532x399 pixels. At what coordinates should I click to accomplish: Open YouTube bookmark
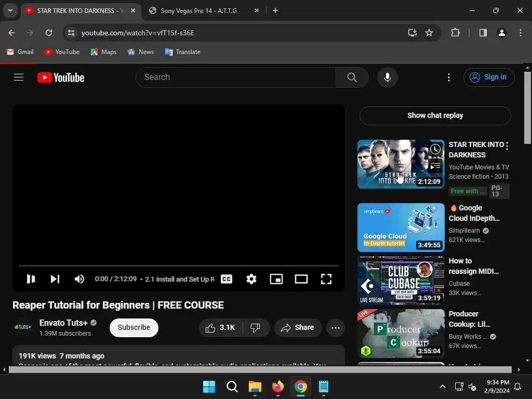62,52
